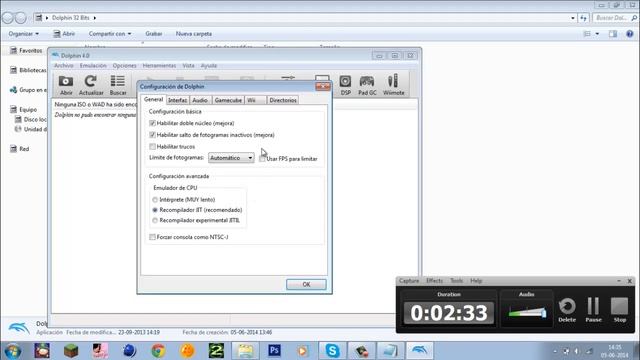Open Skype from the taskbar

click(x=332, y=351)
